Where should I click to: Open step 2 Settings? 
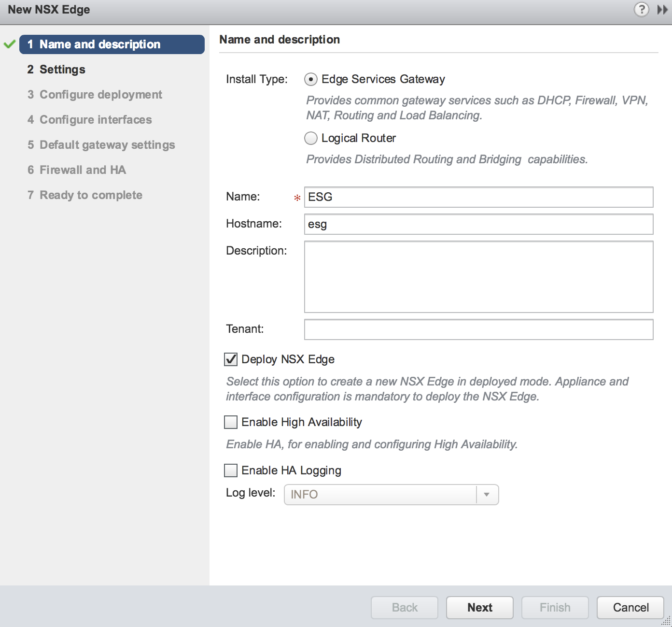(56, 70)
